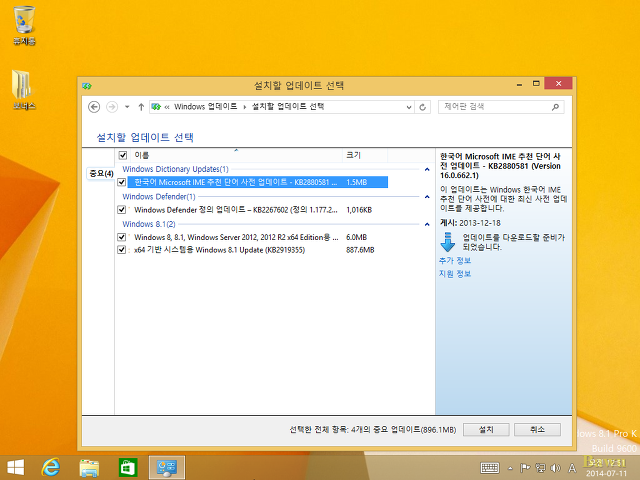Uncheck the Windows 8.1 Update KB2919355 checkbox
Viewport: 640px width, 480px height.
(121, 250)
